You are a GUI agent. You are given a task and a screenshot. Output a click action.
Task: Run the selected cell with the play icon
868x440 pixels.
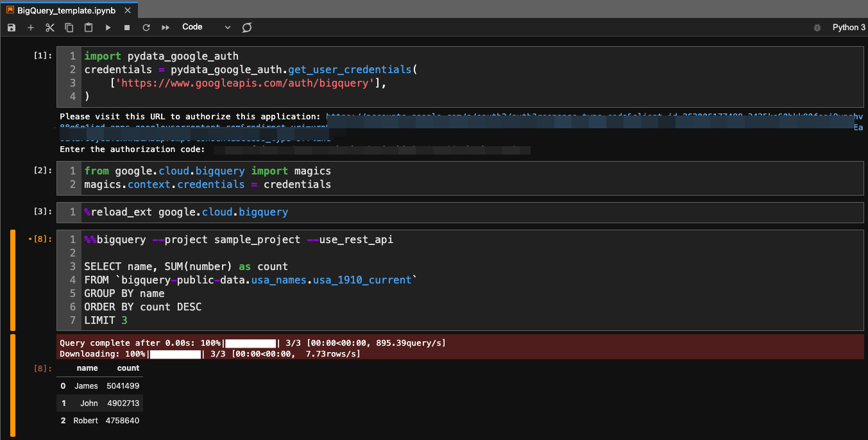(108, 28)
